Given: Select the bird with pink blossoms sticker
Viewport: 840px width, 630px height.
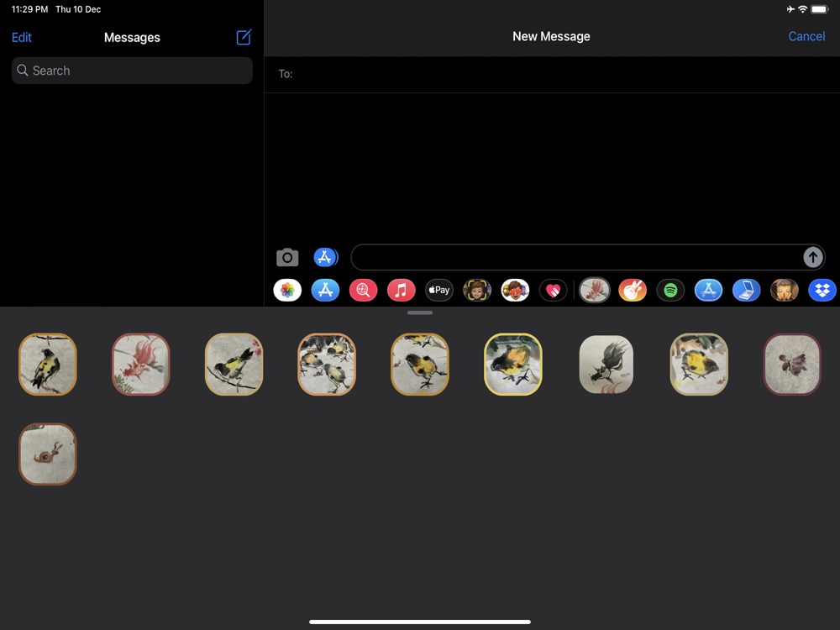Looking at the screenshot, I should click(234, 365).
